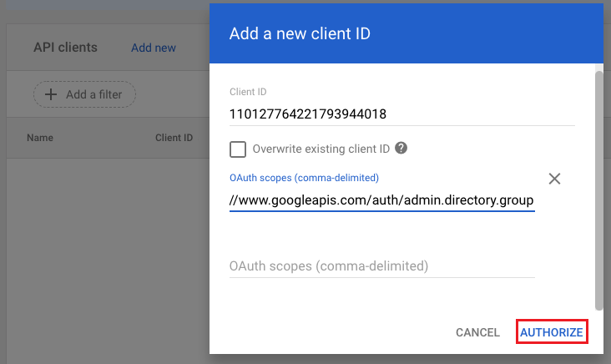611x364 pixels.
Task: Click the Client ID column header
Action: (174, 138)
